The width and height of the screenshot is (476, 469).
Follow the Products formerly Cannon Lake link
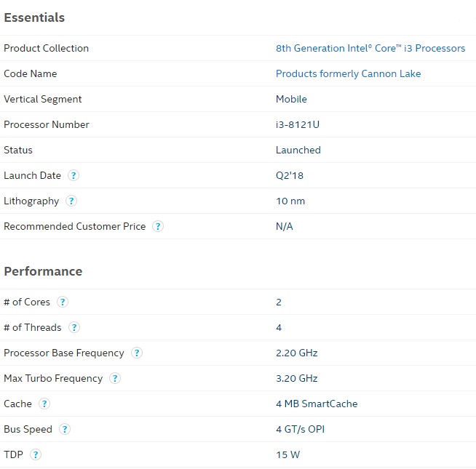point(348,74)
